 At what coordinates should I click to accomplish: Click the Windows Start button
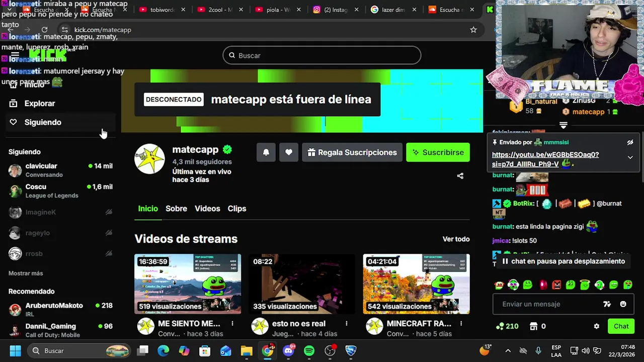(15, 350)
